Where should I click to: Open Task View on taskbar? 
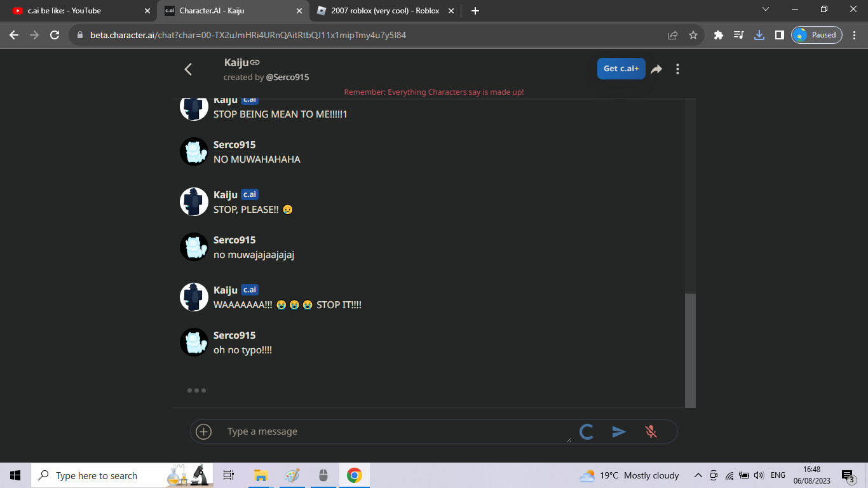229,475
